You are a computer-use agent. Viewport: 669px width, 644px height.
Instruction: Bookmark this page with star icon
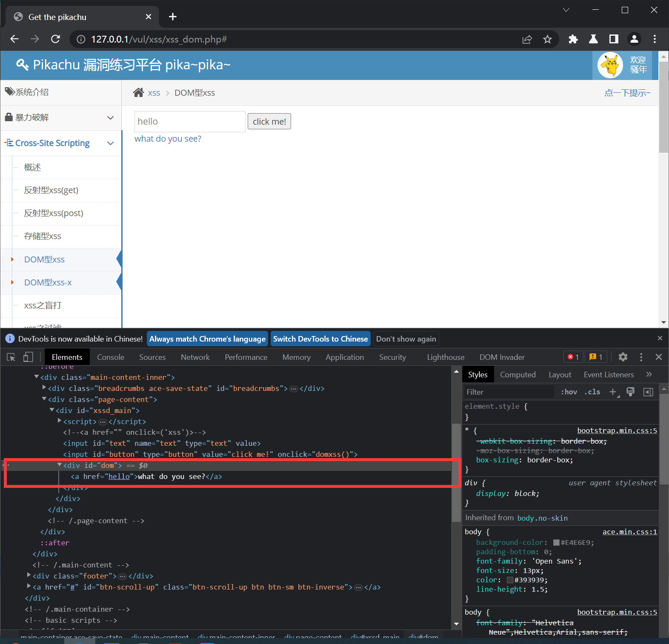(x=547, y=40)
